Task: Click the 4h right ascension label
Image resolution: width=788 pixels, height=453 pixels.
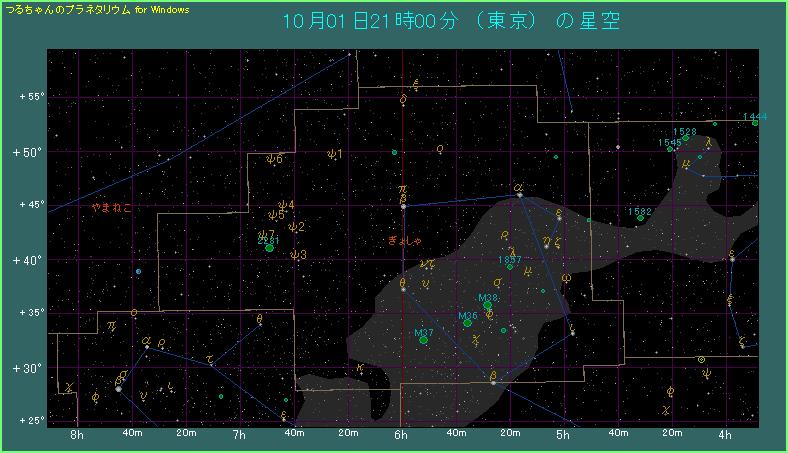Action: coord(724,435)
